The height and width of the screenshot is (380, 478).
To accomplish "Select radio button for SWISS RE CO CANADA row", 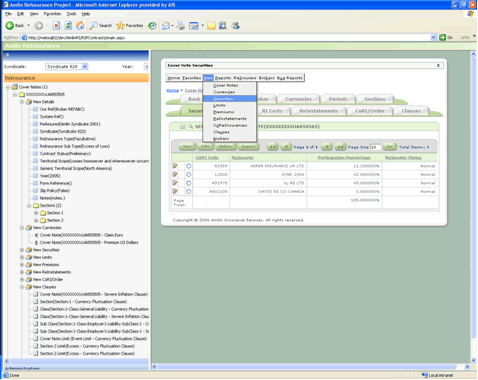I will pyautogui.click(x=189, y=192).
